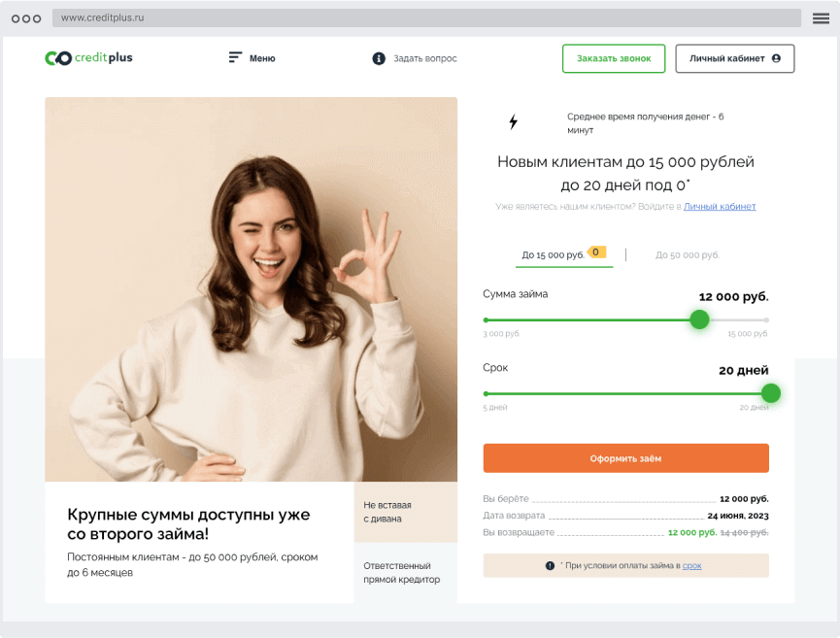The width and height of the screenshot is (840, 638).
Task: Switch to the До 15 000 руб. tab
Action: 553,255
